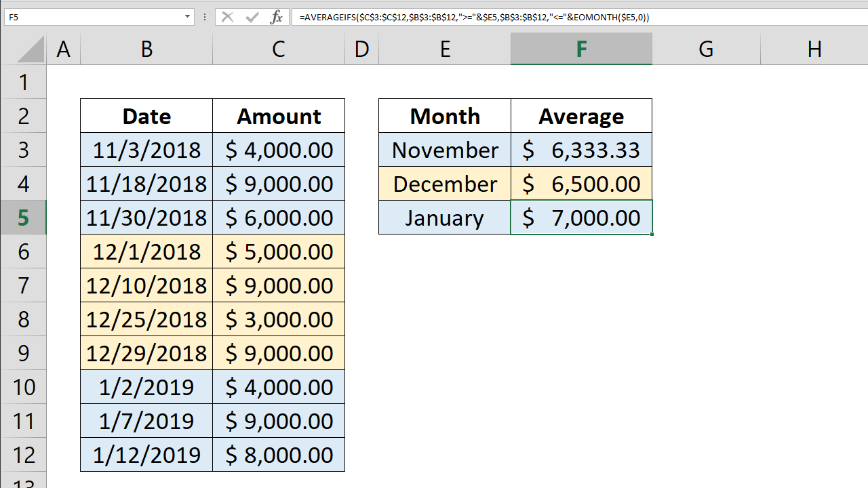
Task: Select column B header
Action: tap(146, 49)
